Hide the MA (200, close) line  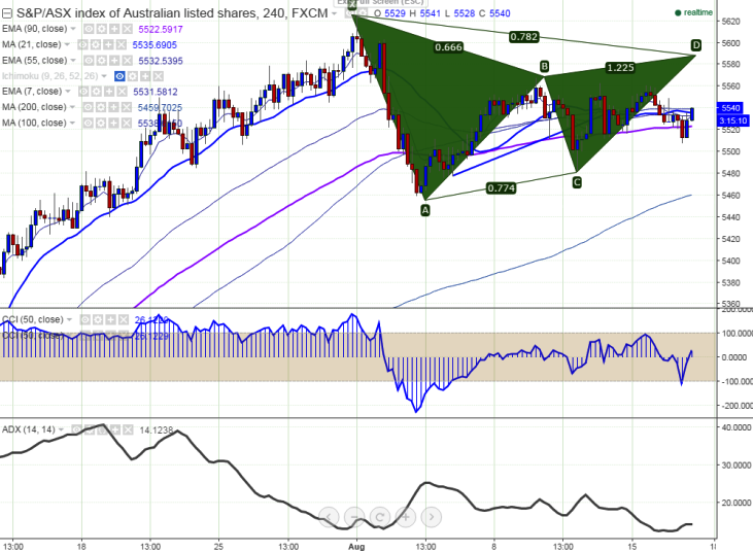88,108
